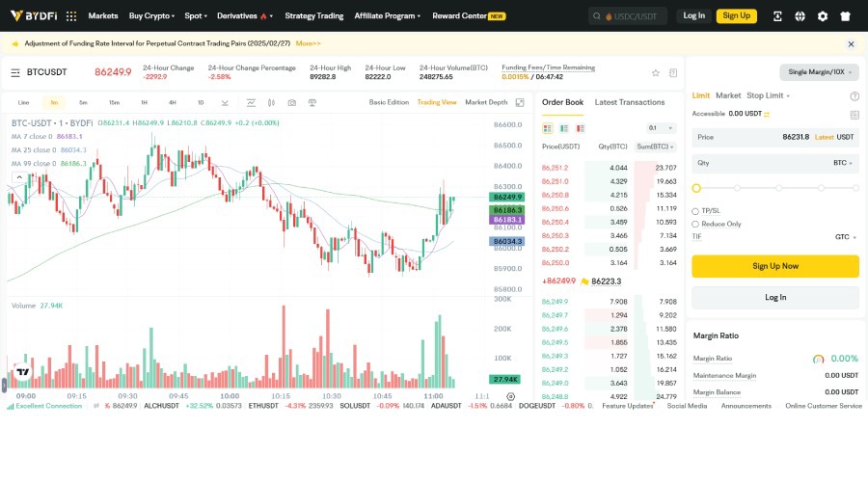Switch the chart to the 1H interval

pos(144,102)
